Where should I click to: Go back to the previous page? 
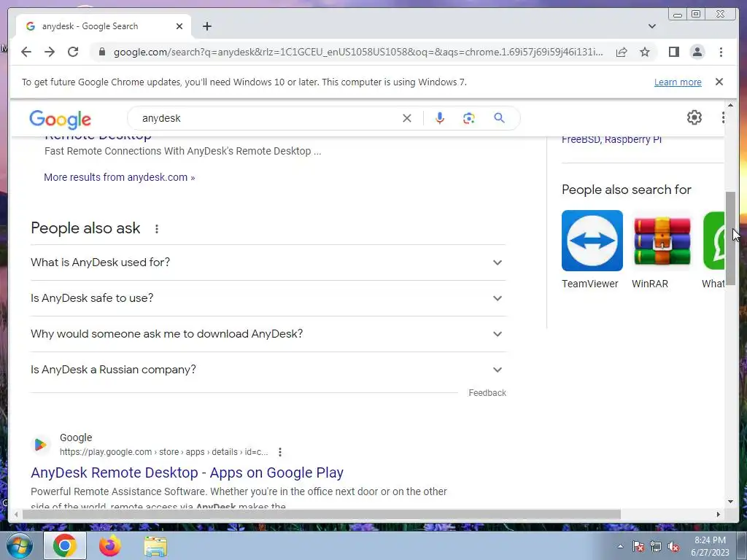[x=26, y=52]
